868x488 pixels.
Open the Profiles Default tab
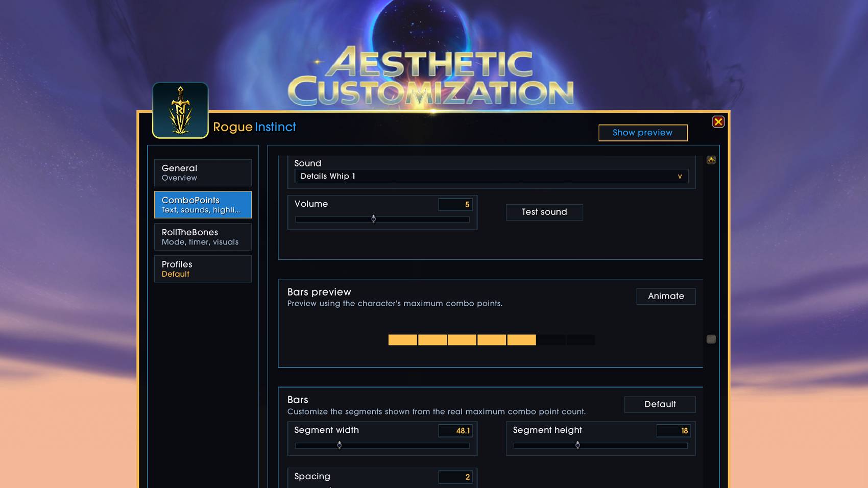point(203,269)
